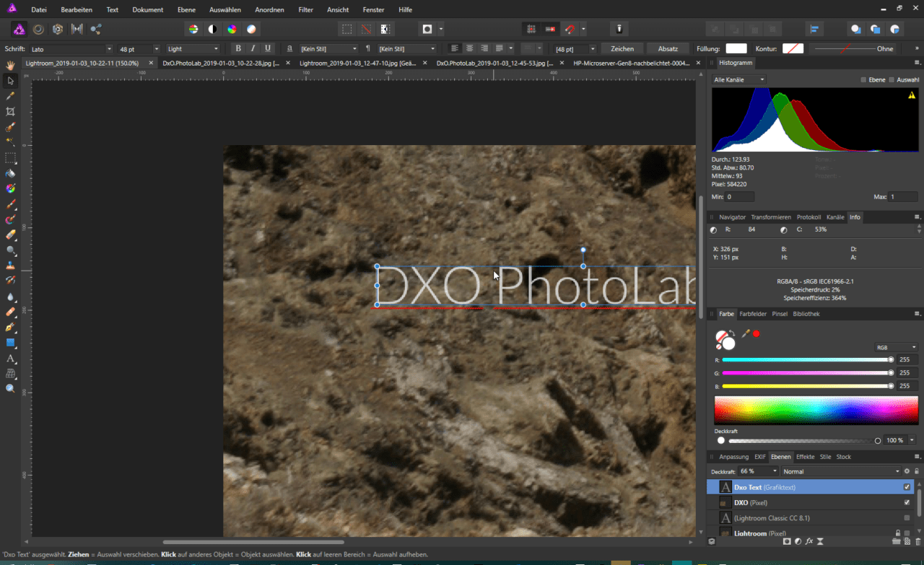
Task: Pick the Zoom tool in left toolbar
Action: tap(10, 388)
